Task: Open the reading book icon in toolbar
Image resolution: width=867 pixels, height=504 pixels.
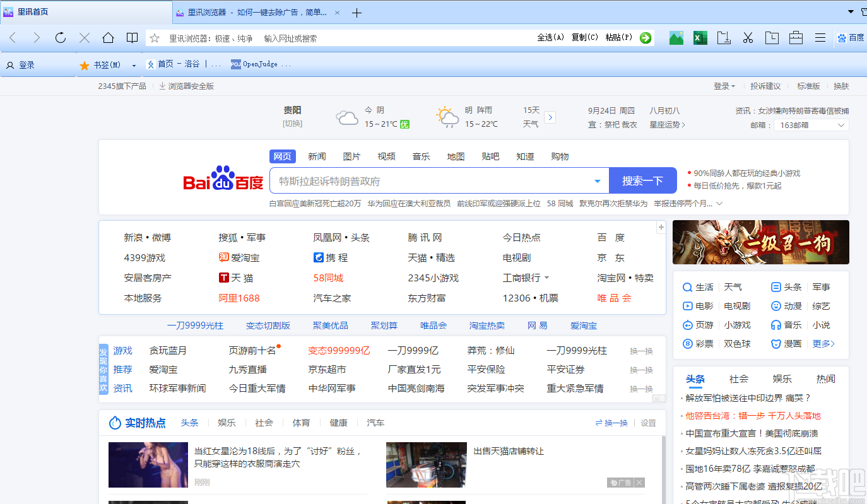Action: pyautogui.click(x=132, y=38)
